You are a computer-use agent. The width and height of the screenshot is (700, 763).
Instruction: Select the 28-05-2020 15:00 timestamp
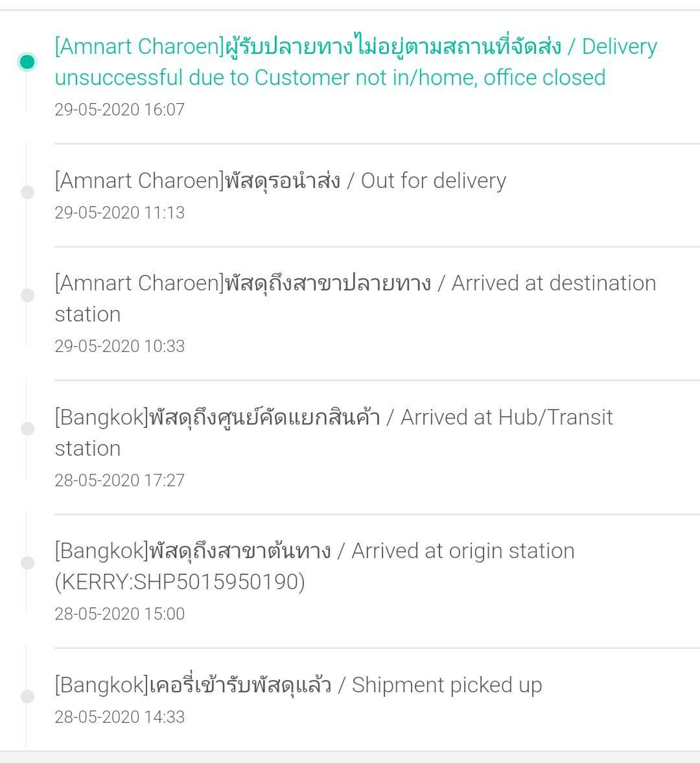coord(120,614)
